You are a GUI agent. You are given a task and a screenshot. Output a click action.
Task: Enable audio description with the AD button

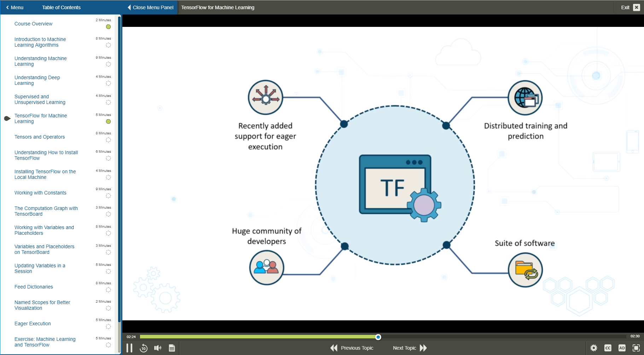click(x=622, y=348)
